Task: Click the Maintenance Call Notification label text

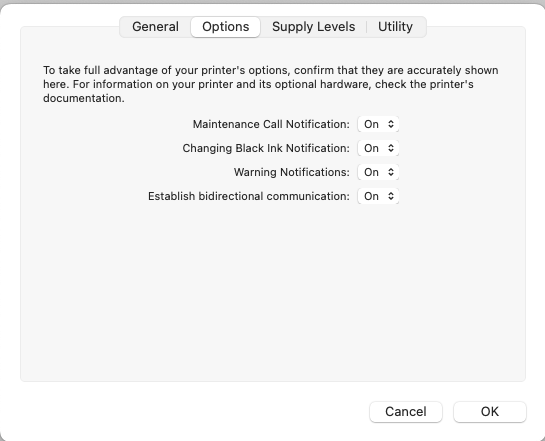Action: (x=271, y=124)
